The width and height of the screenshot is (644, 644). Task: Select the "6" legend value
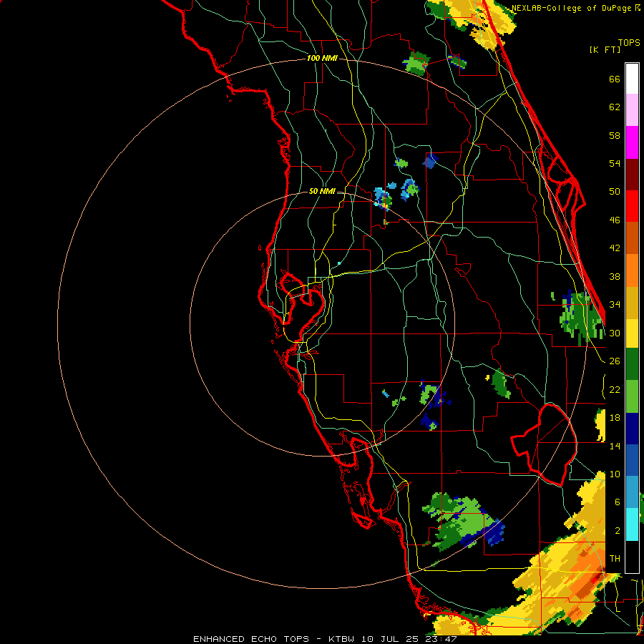click(617, 502)
